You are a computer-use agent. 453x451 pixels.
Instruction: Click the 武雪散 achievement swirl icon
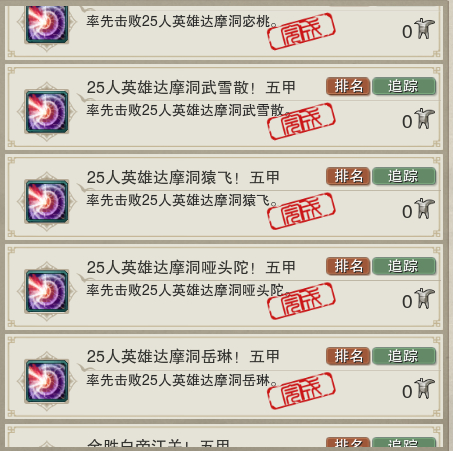(x=47, y=112)
